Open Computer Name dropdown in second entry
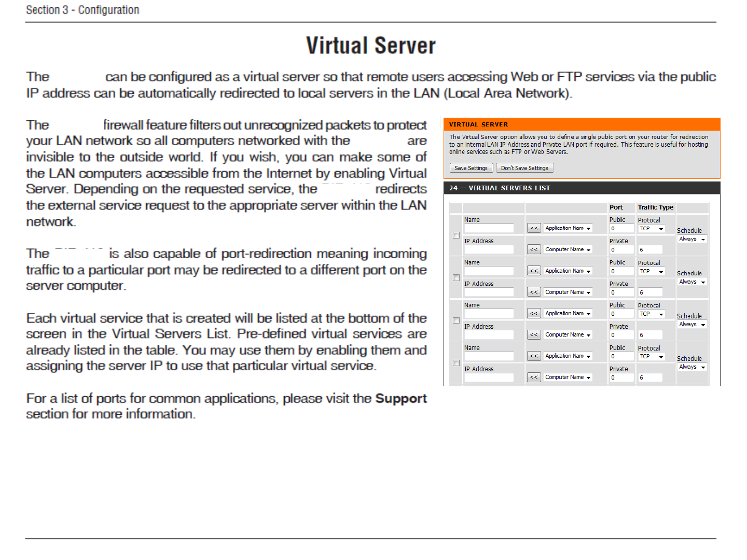Image resolution: width=747 pixels, height=560 pixels. pos(568,292)
